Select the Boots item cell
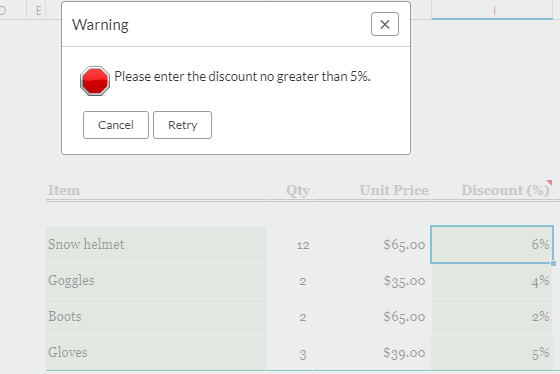 (x=156, y=317)
